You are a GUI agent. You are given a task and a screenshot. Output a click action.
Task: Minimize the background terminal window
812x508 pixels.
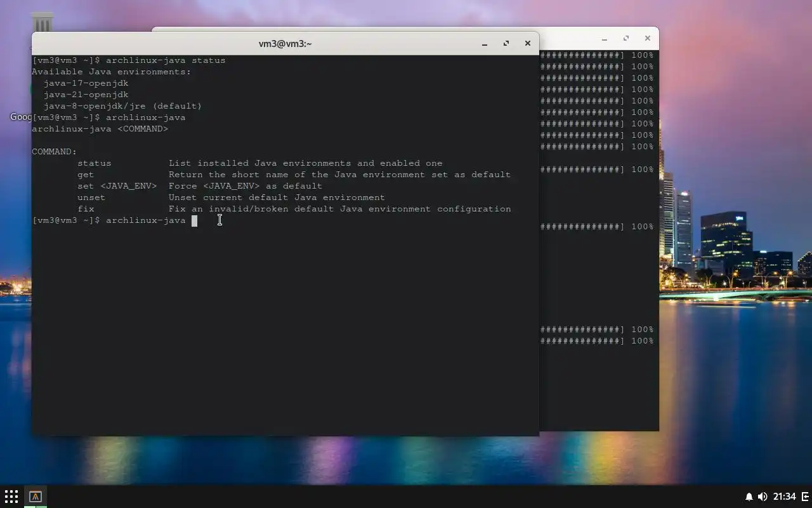point(605,39)
